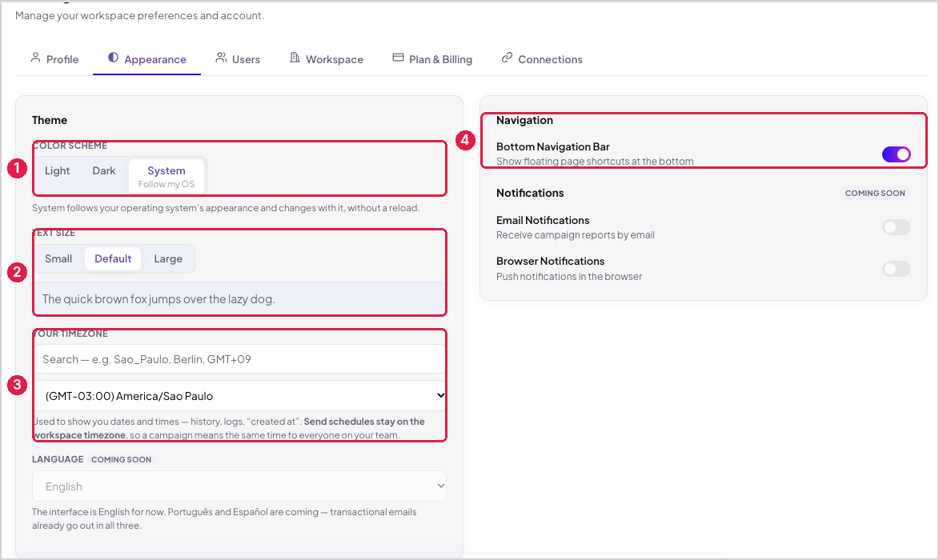Viewport: 939px width, 560px height.
Task: Click the Language COMING SOON badge
Action: click(122, 459)
